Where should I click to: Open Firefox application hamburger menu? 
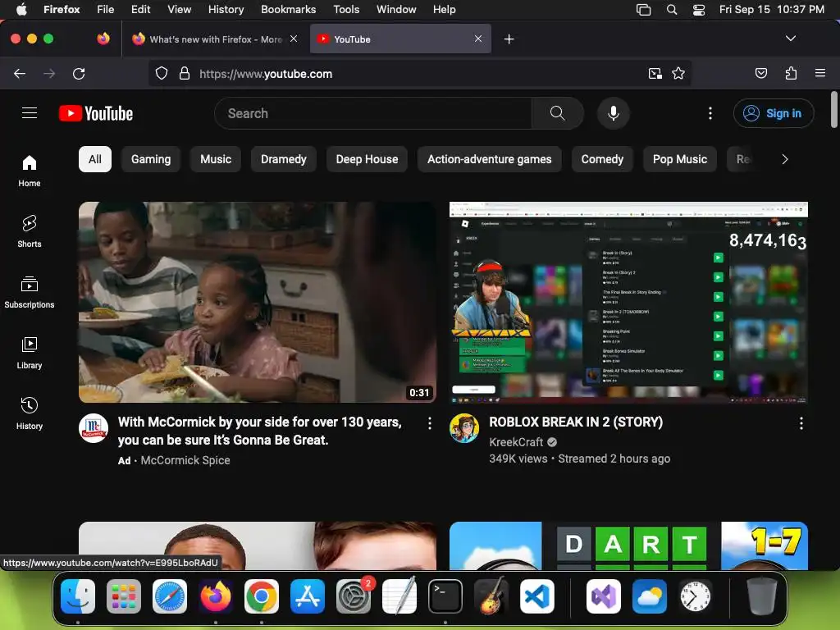pos(820,73)
